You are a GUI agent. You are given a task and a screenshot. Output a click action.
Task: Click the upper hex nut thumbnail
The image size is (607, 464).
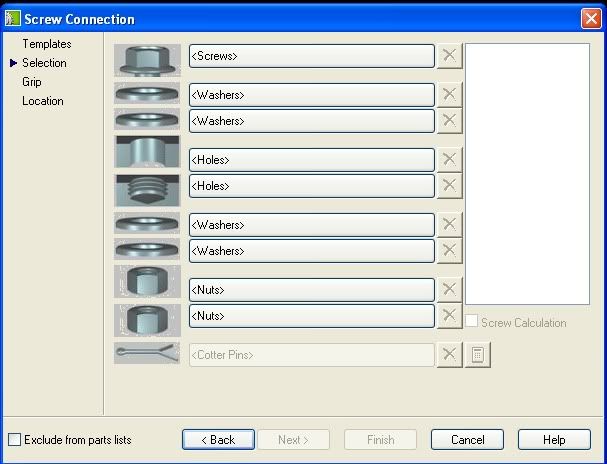pyautogui.click(x=147, y=281)
